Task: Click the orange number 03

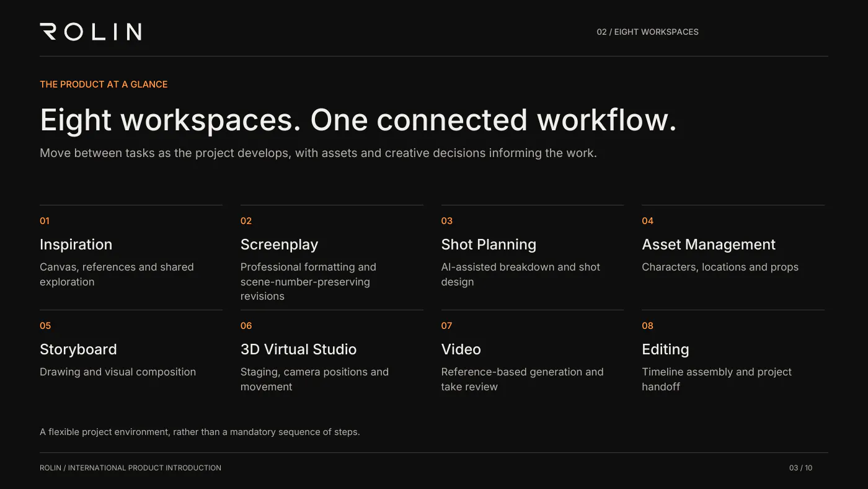Action: (x=447, y=221)
